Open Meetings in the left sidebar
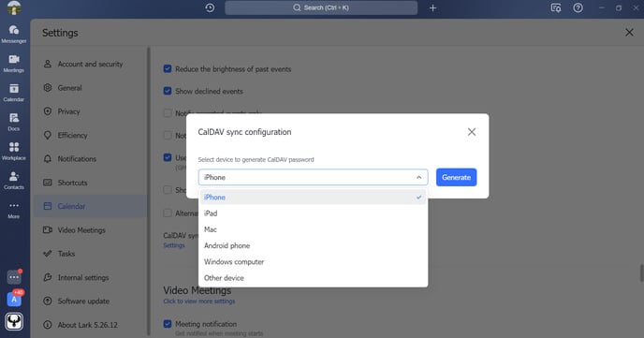 (13, 64)
